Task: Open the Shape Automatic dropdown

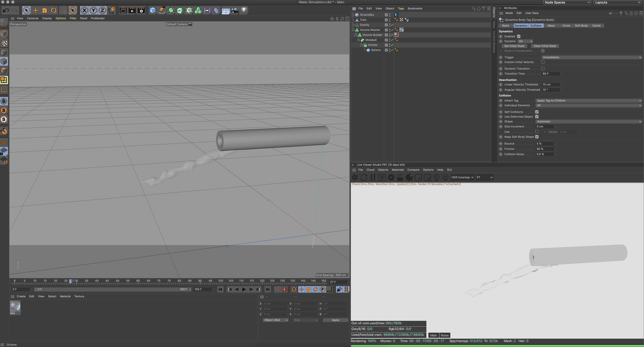Action: coord(588,121)
